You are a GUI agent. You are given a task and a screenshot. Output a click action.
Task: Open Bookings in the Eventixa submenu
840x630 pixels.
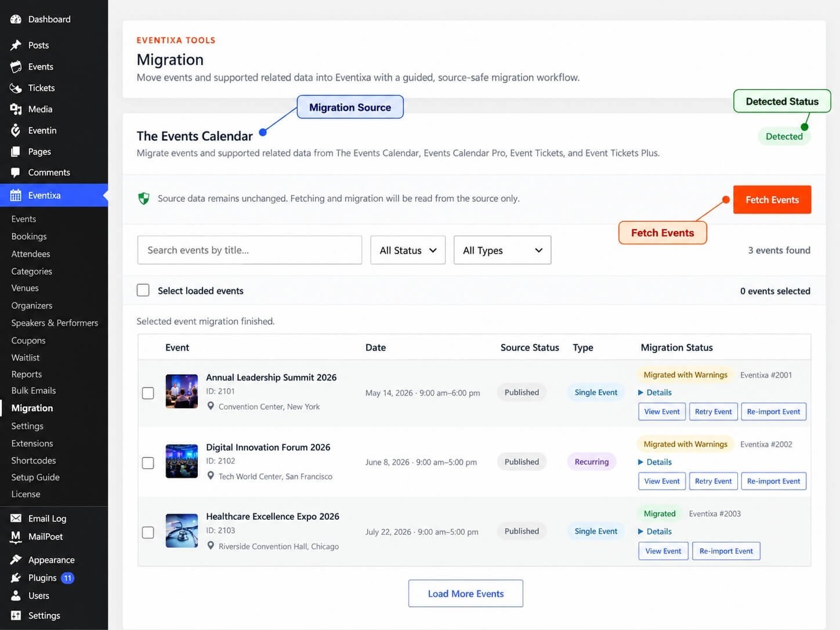click(x=29, y=236)
